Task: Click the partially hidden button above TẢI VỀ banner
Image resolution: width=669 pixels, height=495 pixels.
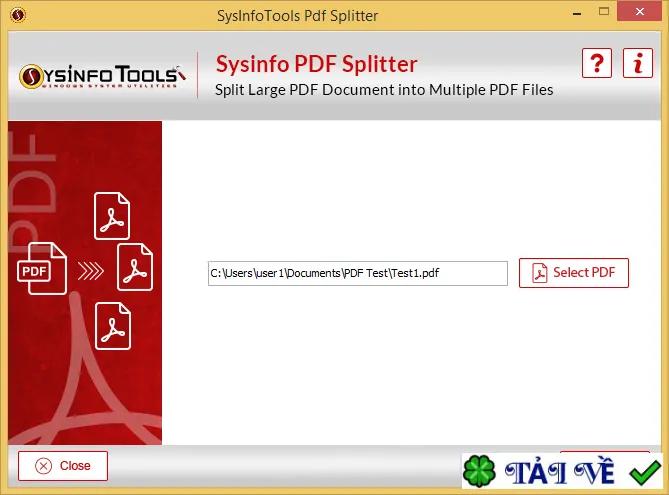Action: 605,451
